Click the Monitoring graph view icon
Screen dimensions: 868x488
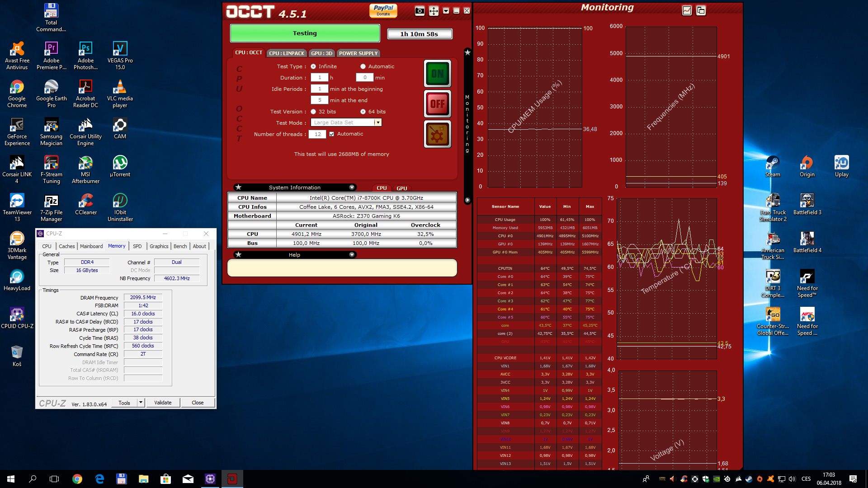coord(687,10)
